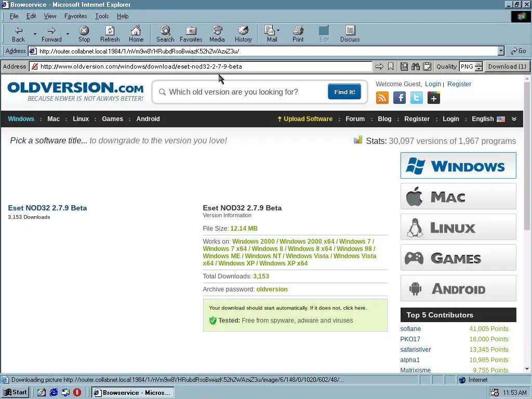Click the Browservice URL address field

201,66
